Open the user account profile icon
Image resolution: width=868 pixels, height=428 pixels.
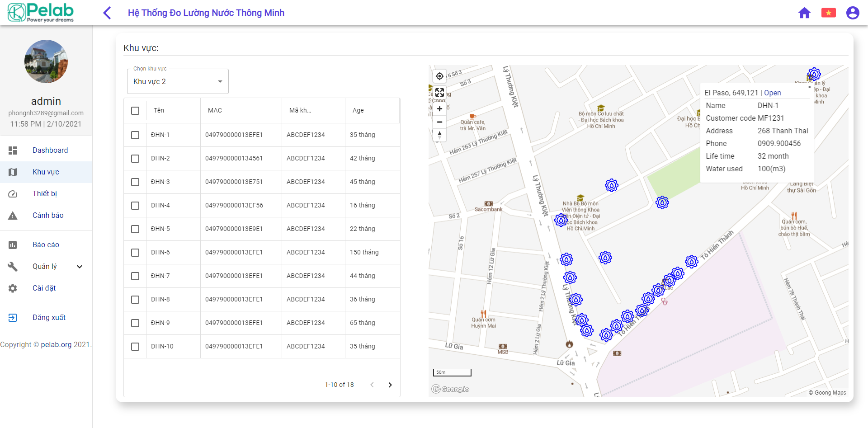(852, 13)
